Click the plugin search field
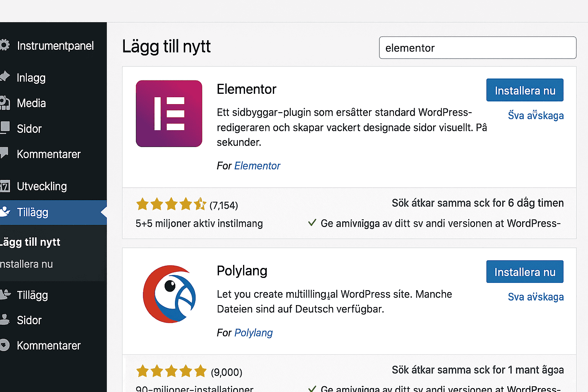The height and width of the screenshot is (392, 588). (478, 48)
